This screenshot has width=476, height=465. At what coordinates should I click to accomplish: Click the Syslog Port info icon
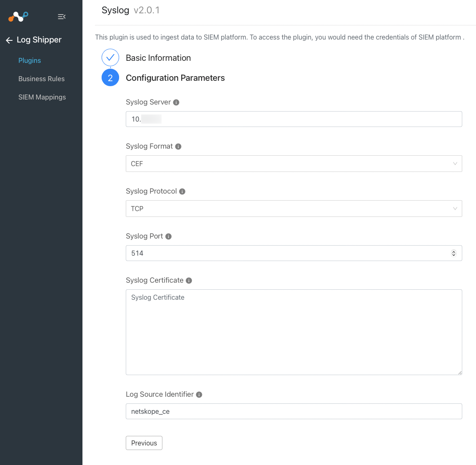click(x=168, y=236)
